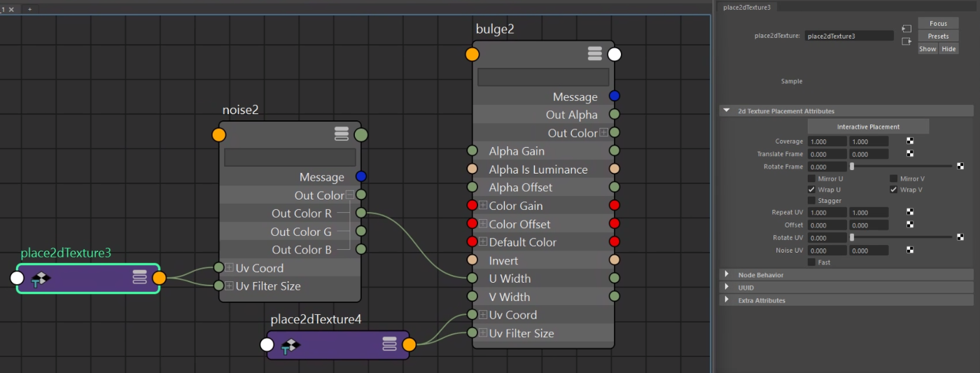Enable the Stagger checkbox
Viewport: 980px width, 373px height.
click(811, 201)
